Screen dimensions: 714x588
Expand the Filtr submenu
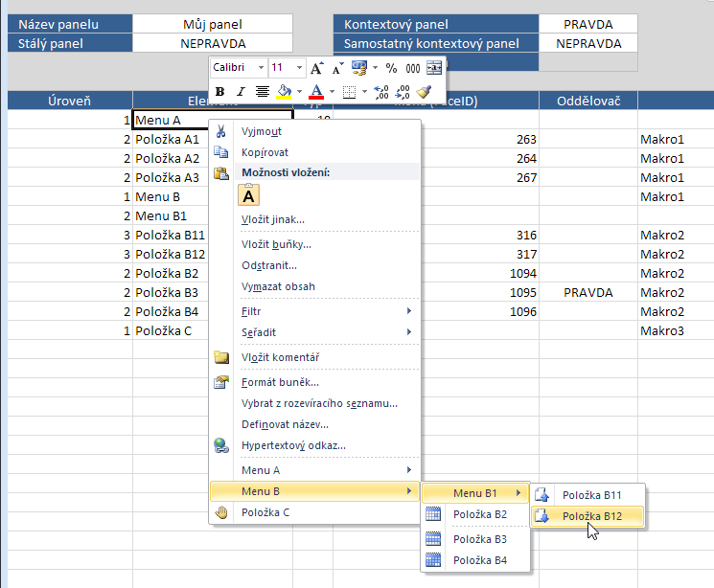(x=314, y=311)
